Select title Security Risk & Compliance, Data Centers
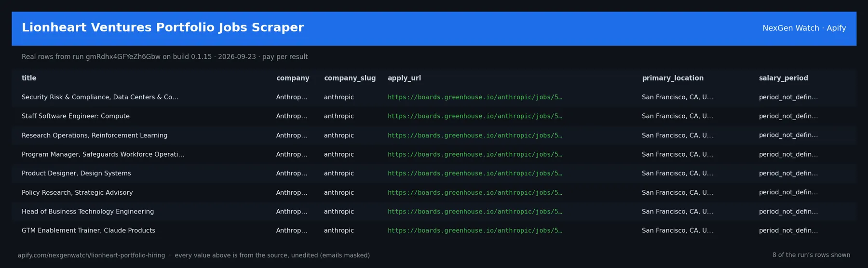Viewport: 868px width, 268px height. pyautogui.click(x=100, y=97)
